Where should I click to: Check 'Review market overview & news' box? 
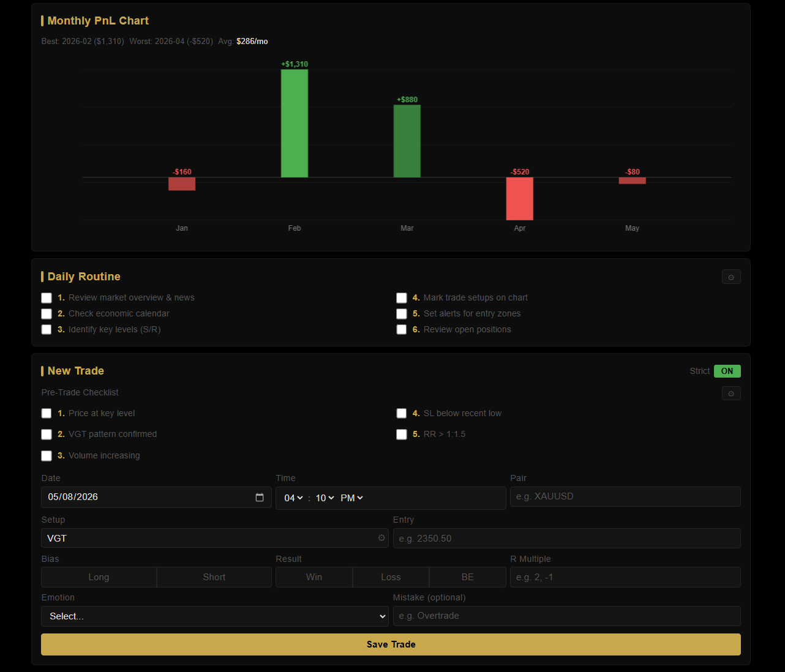coord(47,298)
